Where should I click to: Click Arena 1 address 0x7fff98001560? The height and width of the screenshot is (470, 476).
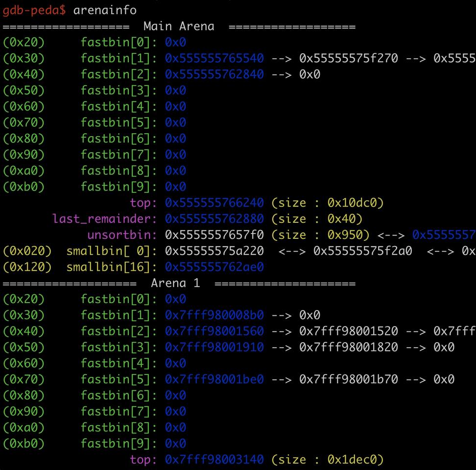[214, 331]
